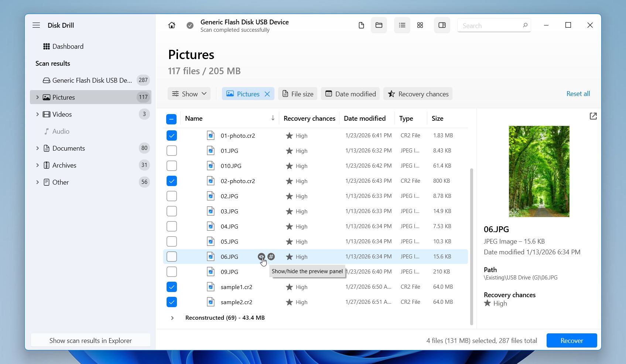Click the Home icon in the toolbar
The width and height of the screenshot is (626, 364).
172,25
